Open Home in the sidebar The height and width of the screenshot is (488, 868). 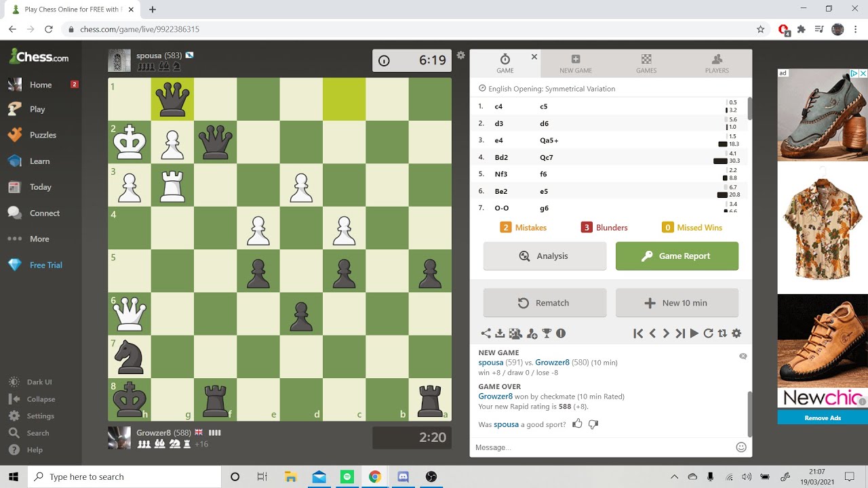click(x=41, y=85)
